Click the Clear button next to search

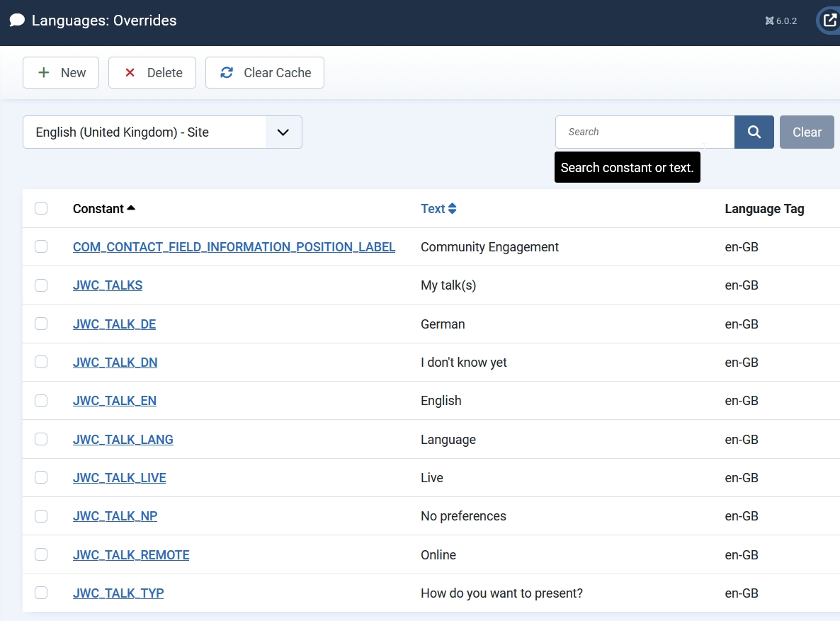pos(807,132)
